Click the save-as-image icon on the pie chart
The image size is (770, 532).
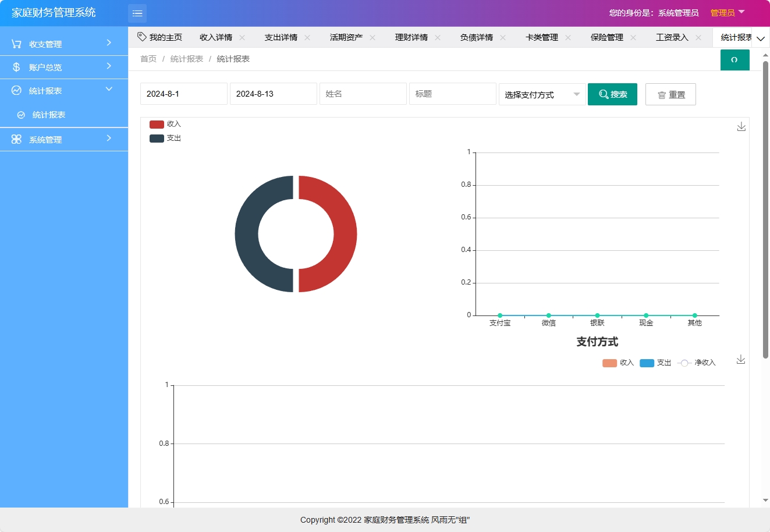741,126
